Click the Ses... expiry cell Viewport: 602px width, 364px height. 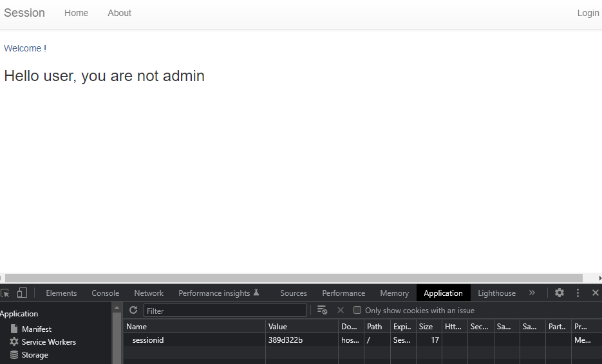tap(402, 340)
